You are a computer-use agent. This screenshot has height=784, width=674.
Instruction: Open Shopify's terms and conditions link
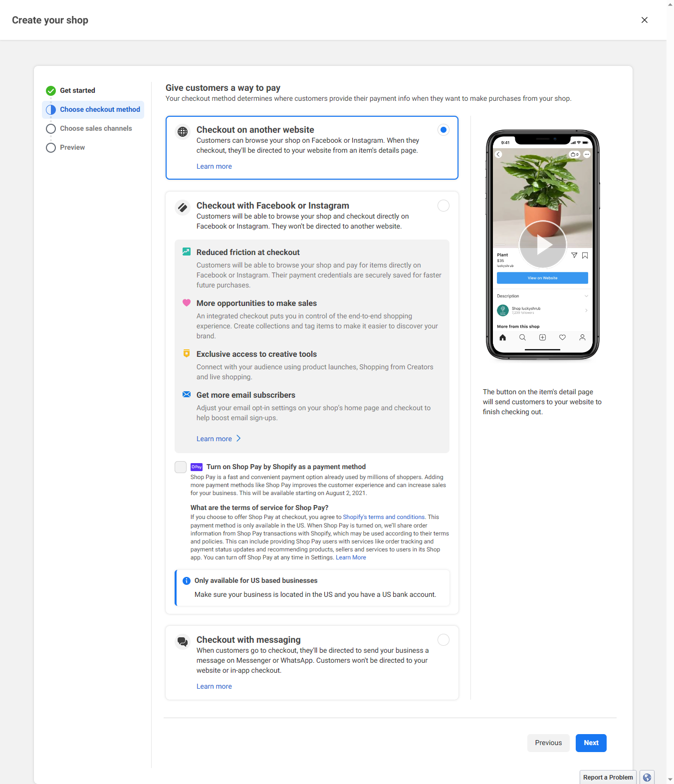tap(384, 517)
